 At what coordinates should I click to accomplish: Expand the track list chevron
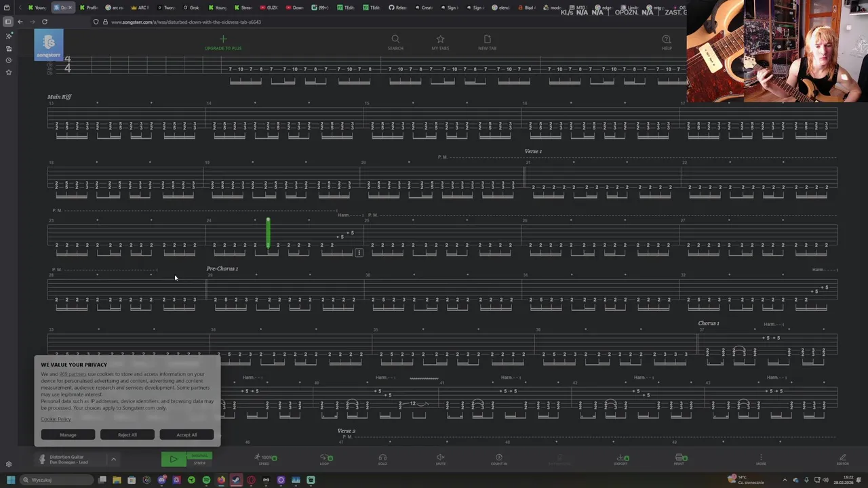pyautogui.click(x=113, y=460)
